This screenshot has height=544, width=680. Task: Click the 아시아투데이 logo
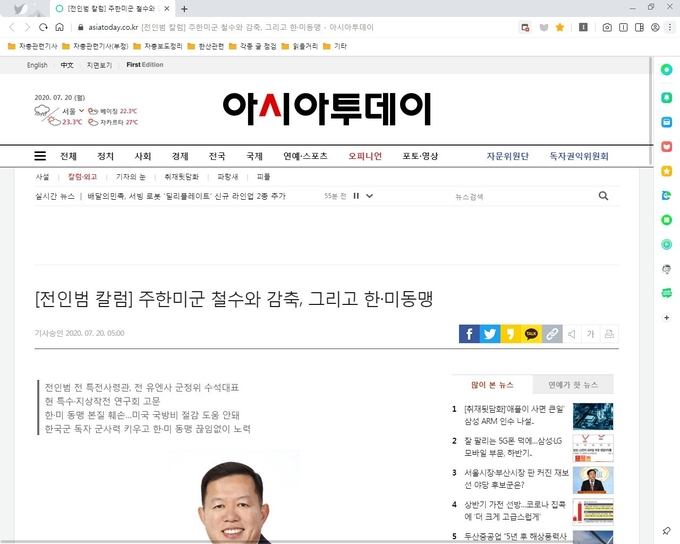[327, 108]
